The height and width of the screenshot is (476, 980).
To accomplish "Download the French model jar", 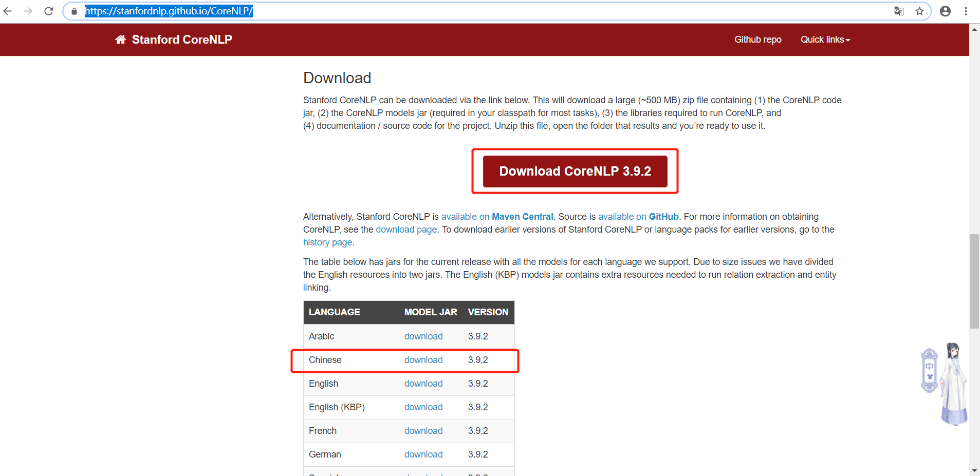I will point(423,431).
